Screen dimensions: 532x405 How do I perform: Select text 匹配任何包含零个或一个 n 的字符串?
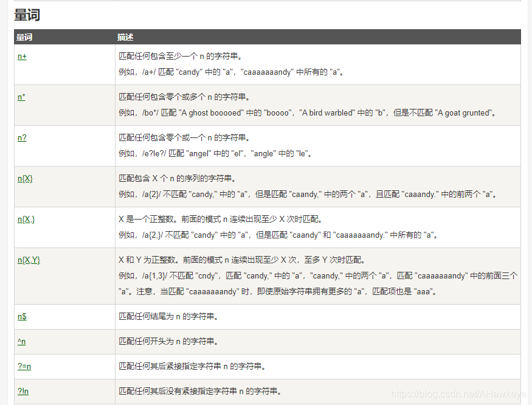pyautogui.click(x=184, y=137)
